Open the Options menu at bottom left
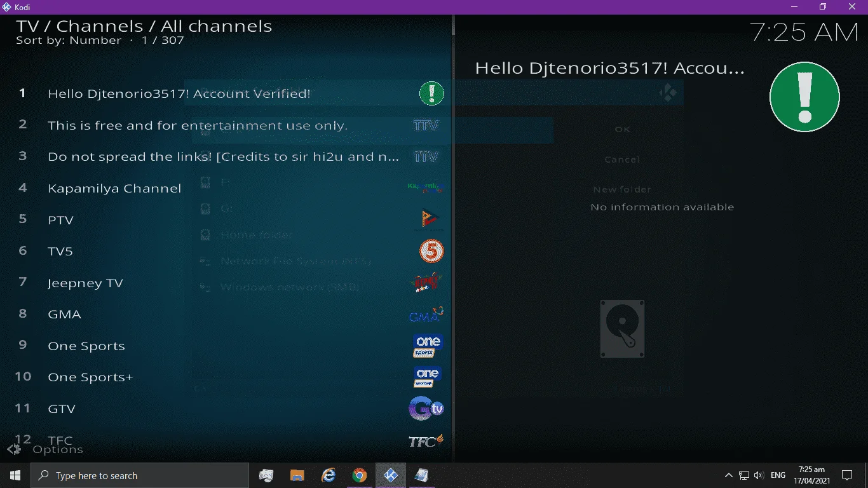 coord(45,450)
